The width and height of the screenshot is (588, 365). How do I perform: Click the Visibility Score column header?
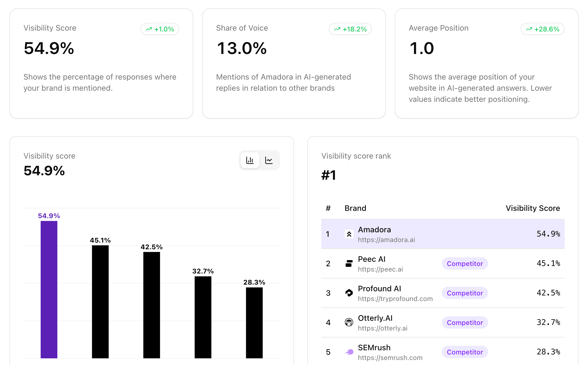pyautogui.click(x=533, y=208)
